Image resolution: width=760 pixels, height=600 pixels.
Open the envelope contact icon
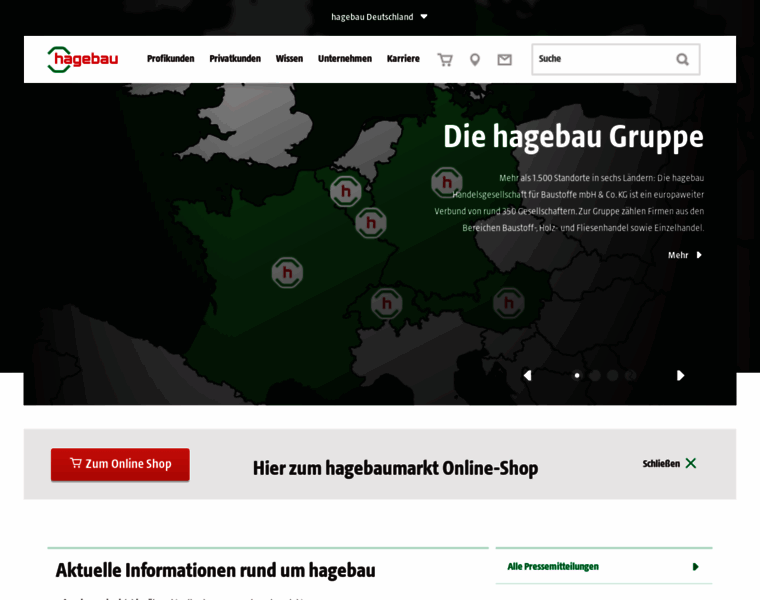click(x=505, y=60)
